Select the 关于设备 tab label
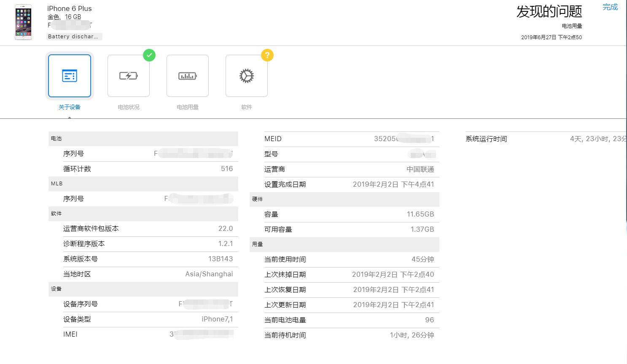This screenshot has height=364, width=627. [x=70, y=107]
